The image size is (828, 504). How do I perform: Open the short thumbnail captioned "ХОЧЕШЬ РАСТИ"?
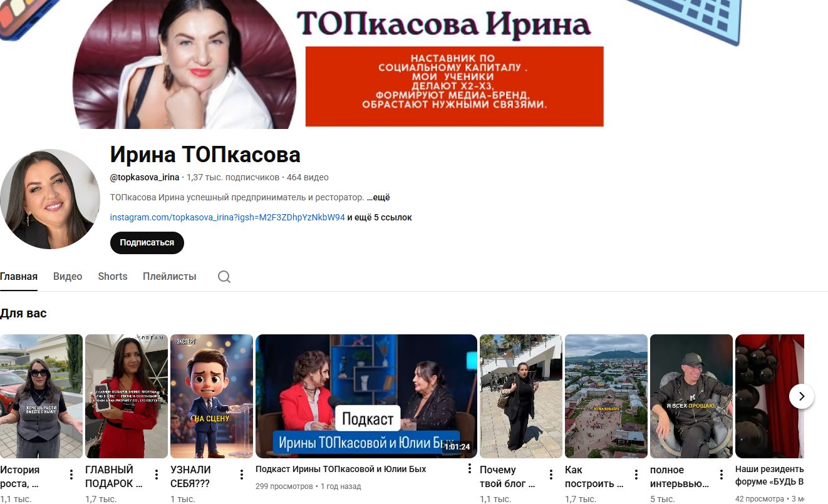[41, 396]
